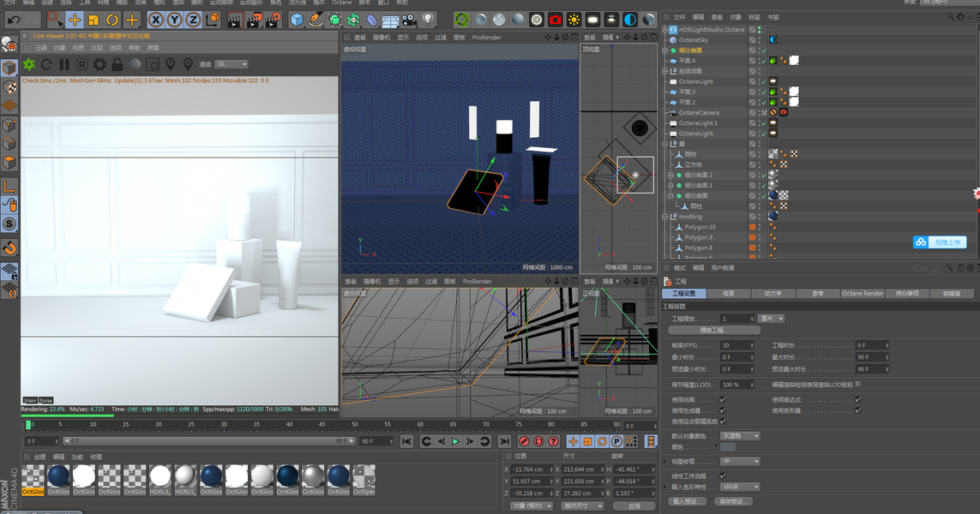Open Live Viewer settings gear
Image resolution: width=980 pixels, height=514 pixels.
point(99,64)
